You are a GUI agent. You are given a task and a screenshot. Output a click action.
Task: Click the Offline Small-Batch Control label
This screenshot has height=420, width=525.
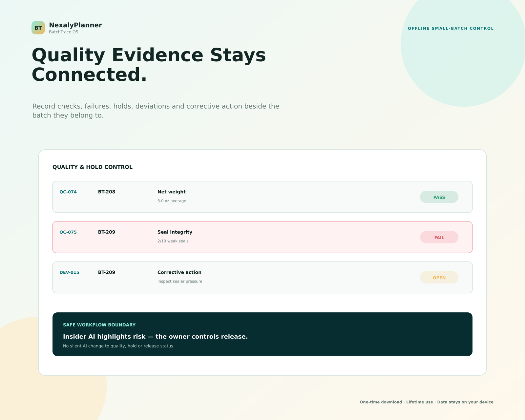(x=451, y=29)
